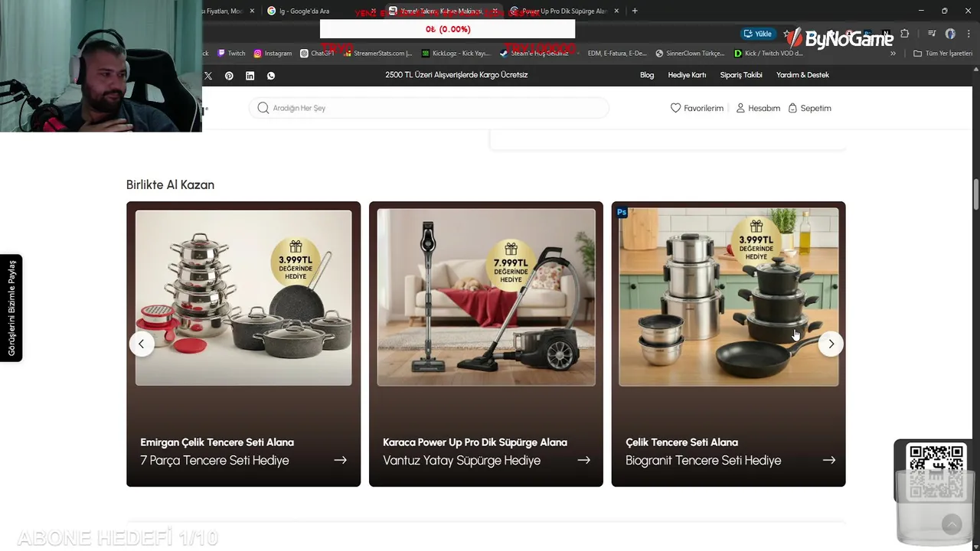Open the KickLogz bookmark
This screenshot has width=980, height=551.
(x=456, y=54)
